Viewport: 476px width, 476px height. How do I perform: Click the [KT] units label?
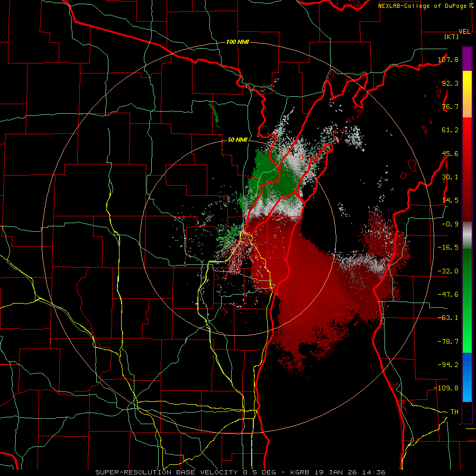[452, 36]
